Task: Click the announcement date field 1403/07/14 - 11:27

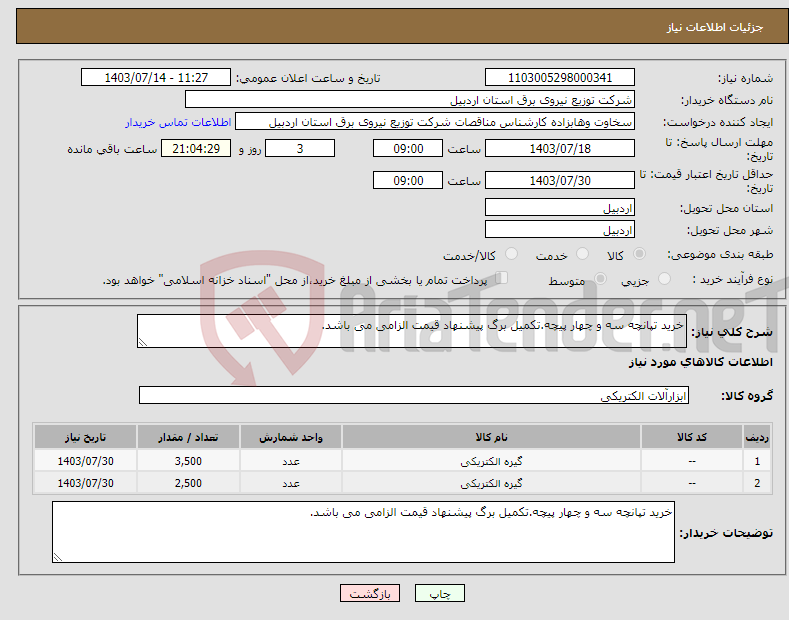Action: tap(156, 78)
